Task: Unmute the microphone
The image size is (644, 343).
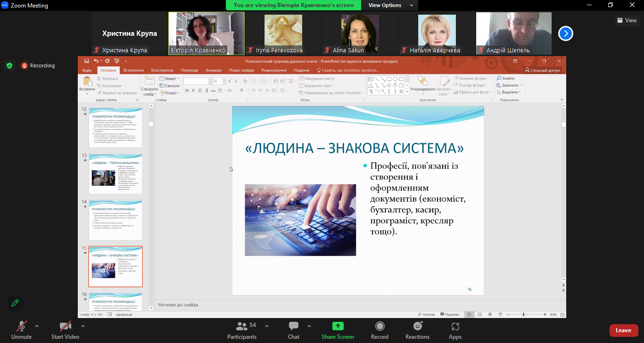Action: 22,326
